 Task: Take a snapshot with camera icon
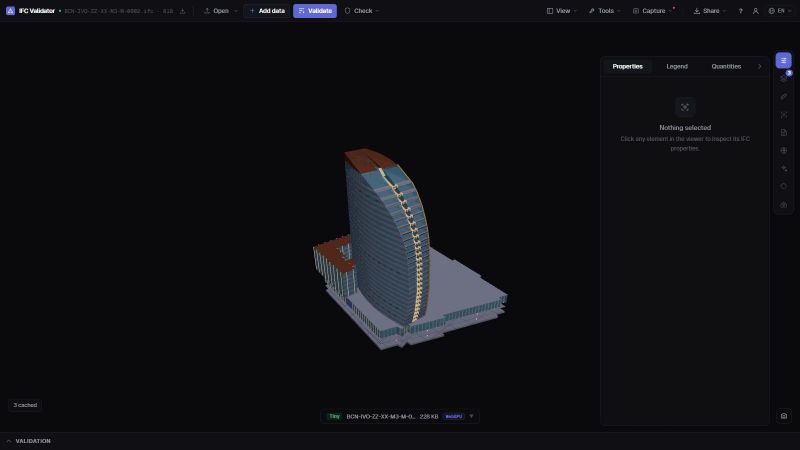coord(784,416)
